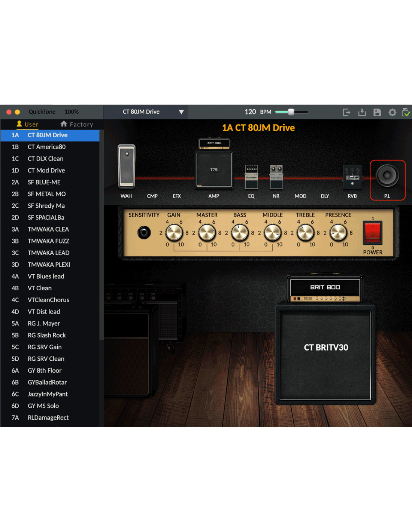Select preset 4B VT Clean

[x=50, y=288]
